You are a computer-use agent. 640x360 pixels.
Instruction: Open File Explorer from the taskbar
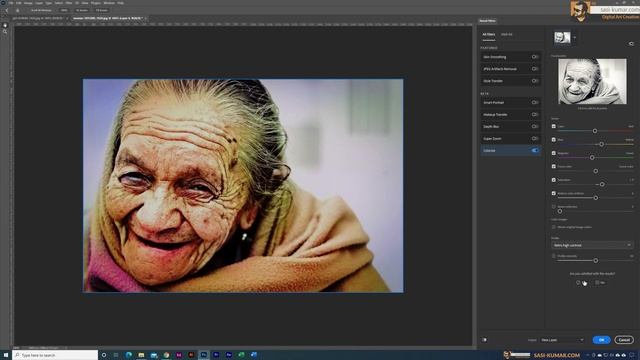[141, 355]
